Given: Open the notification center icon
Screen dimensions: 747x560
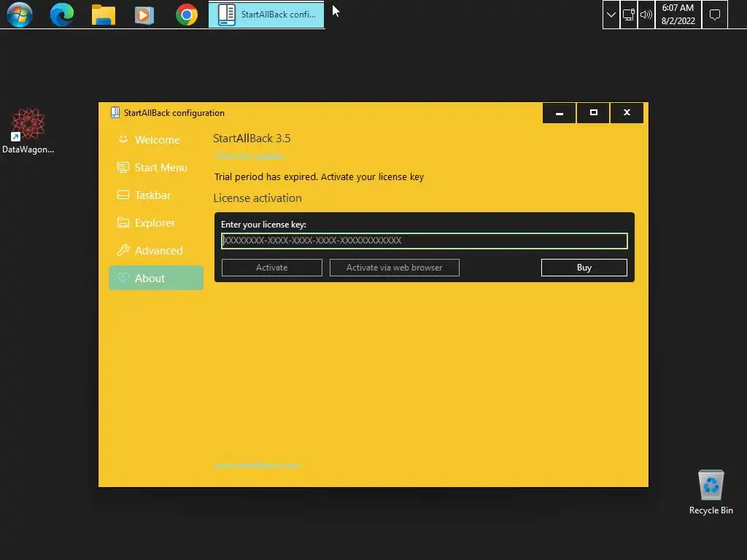Looking at the screenshot, I should tap(715, 15).
